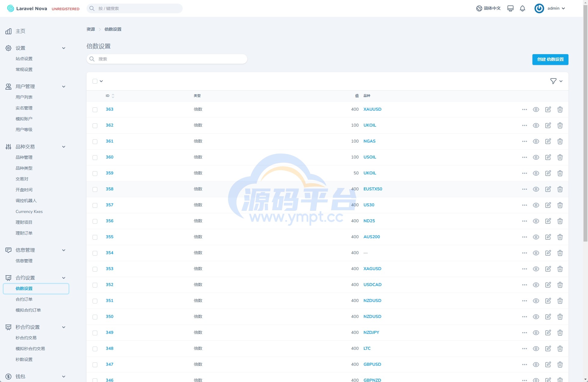Open Currency Kxes in sidebar

click(29, 211)
